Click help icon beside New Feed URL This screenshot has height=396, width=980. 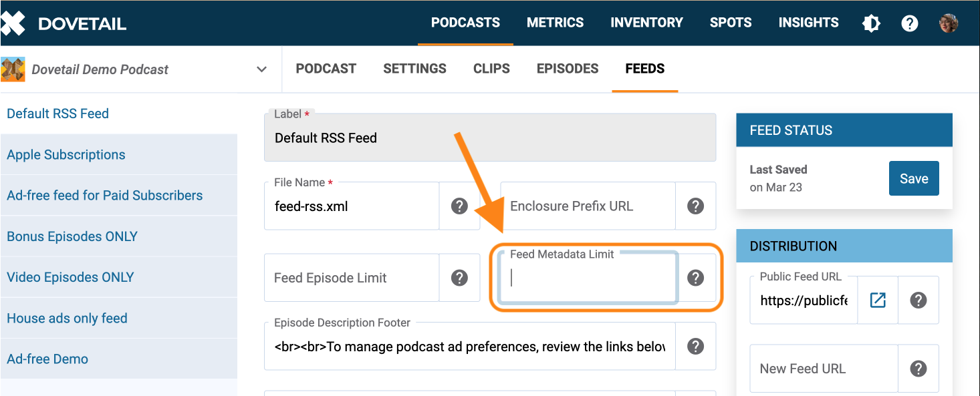coord(918,369)
